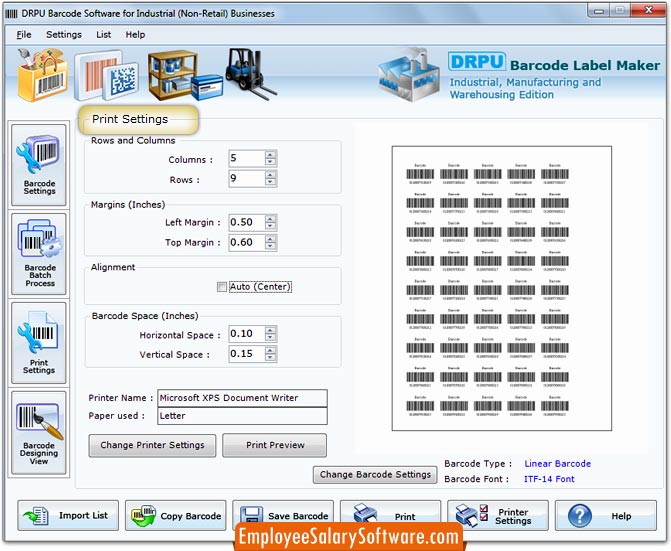The width and height of the screenshot is (671, 551).
Task: Click Change Printer Settings button
Action: 152,445
